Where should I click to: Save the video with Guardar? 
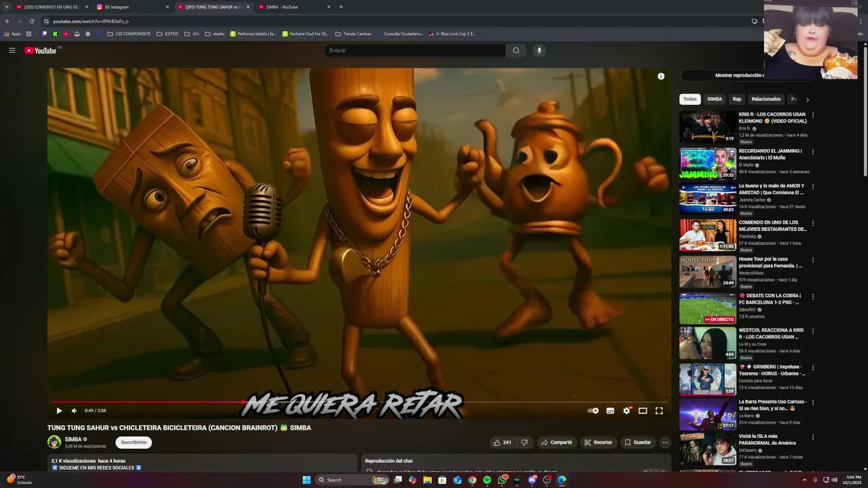637,443
